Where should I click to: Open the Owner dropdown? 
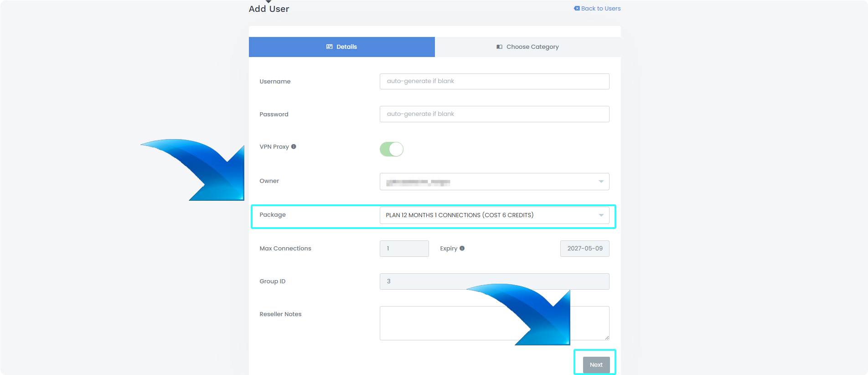click(494, 182)
